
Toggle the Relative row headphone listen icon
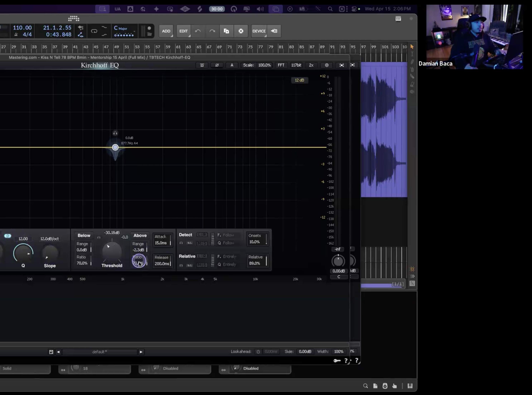(x=181, y=265)
